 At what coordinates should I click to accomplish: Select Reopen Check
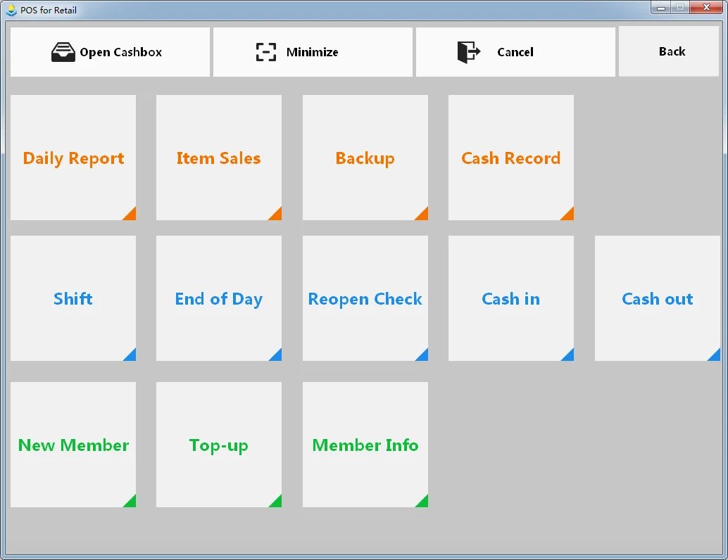tap(365, 299)
